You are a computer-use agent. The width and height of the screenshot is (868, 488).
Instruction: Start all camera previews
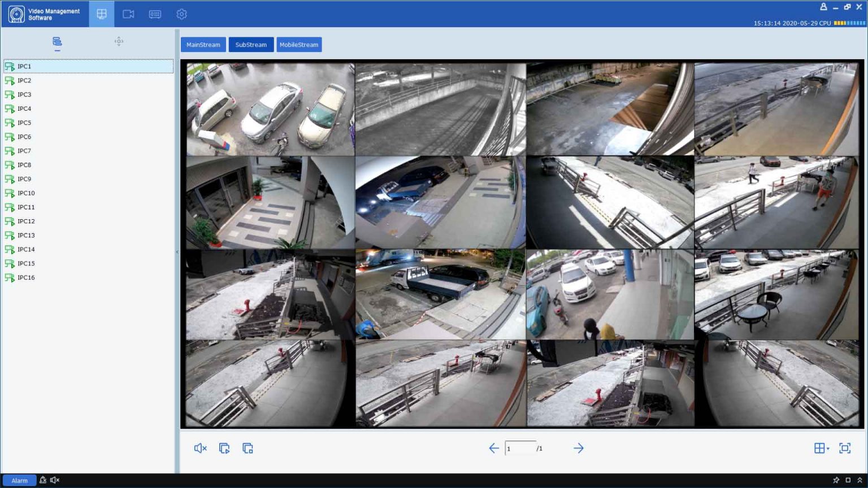pos(224,448)
